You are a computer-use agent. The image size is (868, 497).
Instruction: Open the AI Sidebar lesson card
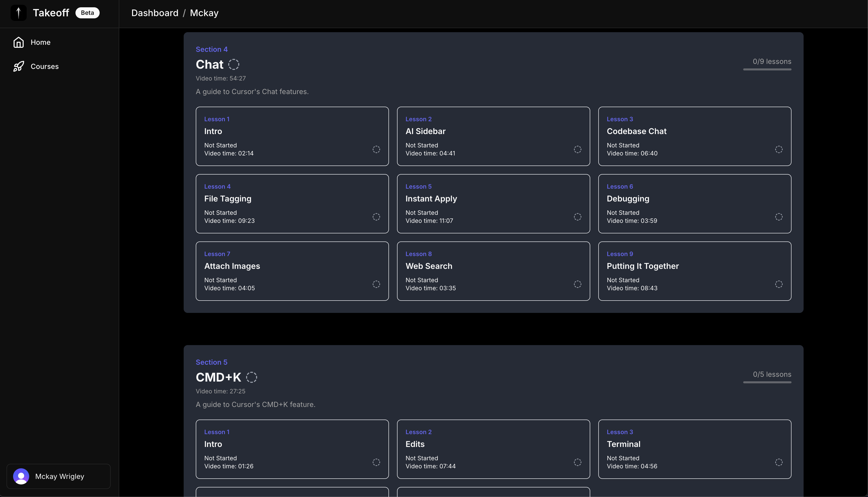click(x=493, y=137)
